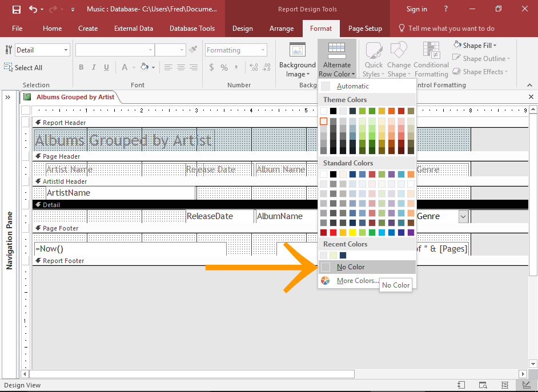
Task: Click the Select All icon
Action: (9, 67)
